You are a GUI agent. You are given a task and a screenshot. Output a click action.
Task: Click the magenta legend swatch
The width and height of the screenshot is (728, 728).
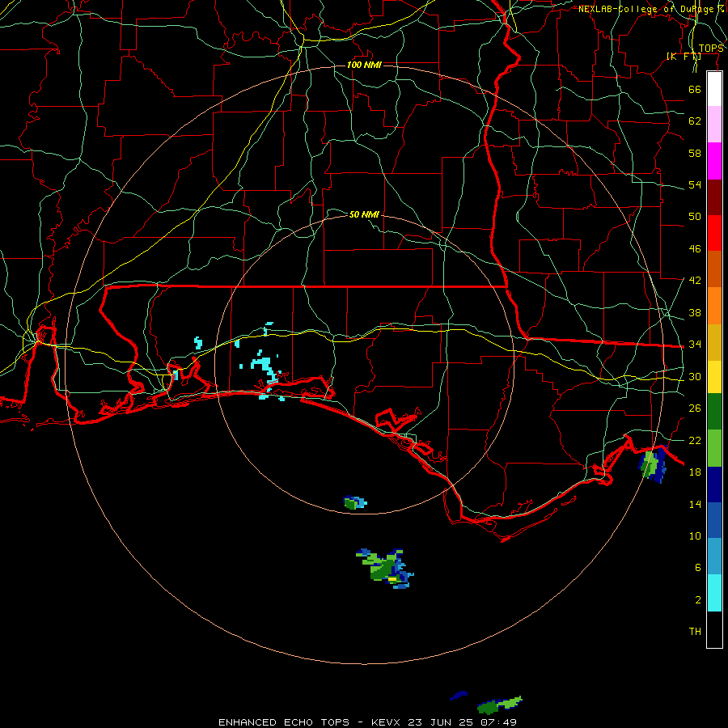coord(714,161)
